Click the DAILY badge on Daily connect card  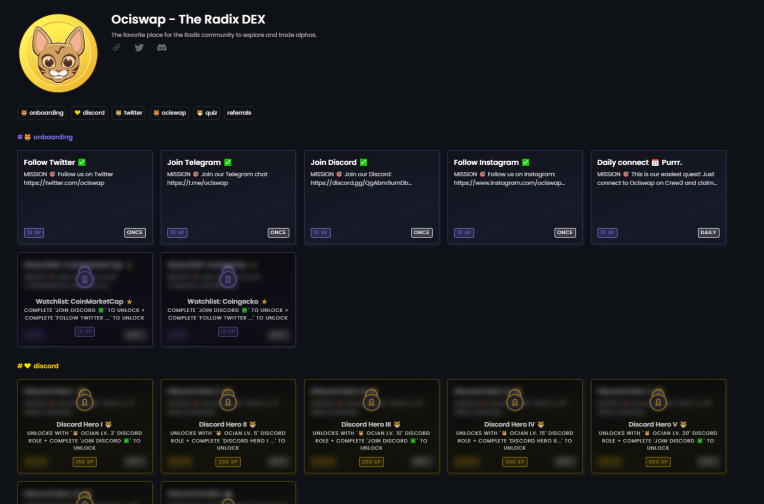[708, 233]
